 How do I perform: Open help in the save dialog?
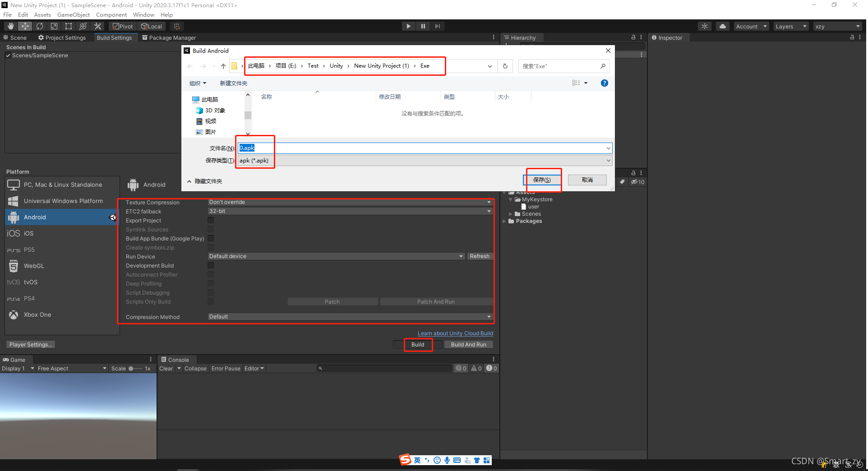coord(605,83)
